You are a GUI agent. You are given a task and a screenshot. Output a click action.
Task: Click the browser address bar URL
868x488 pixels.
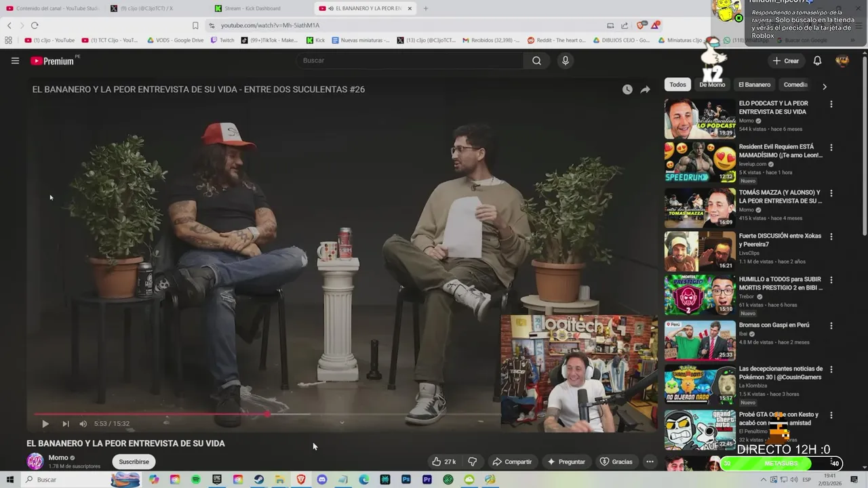pos(270,25)
